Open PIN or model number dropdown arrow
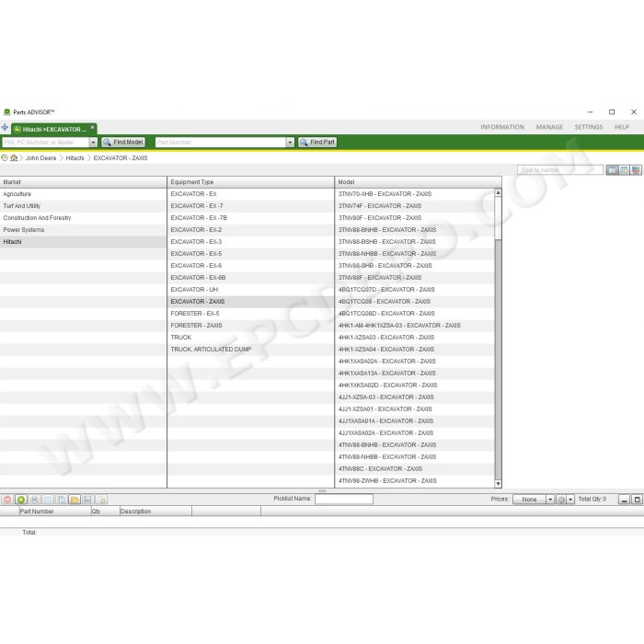The height and width of the screenshot is (644, 644). 93,142
